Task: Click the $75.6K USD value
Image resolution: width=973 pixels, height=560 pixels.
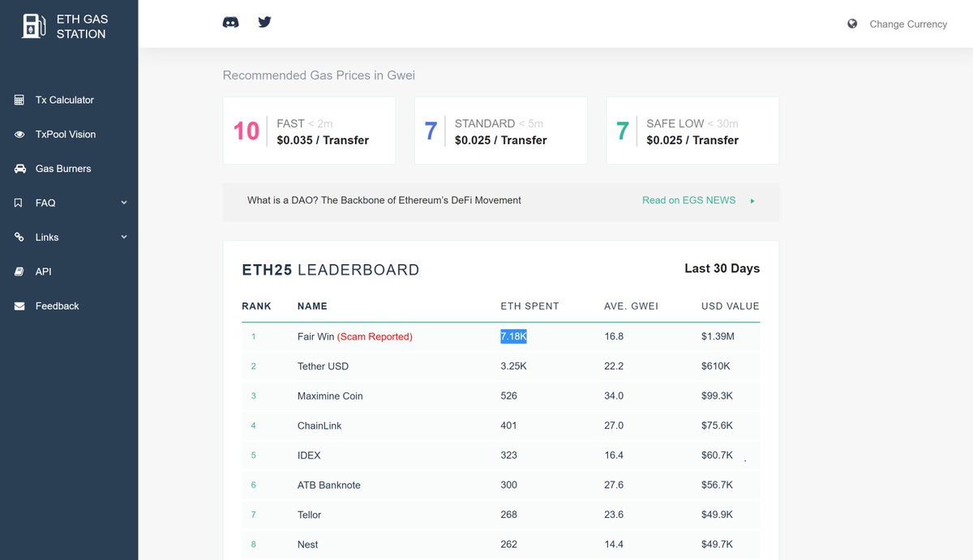Action: click(x=717, y=425)
